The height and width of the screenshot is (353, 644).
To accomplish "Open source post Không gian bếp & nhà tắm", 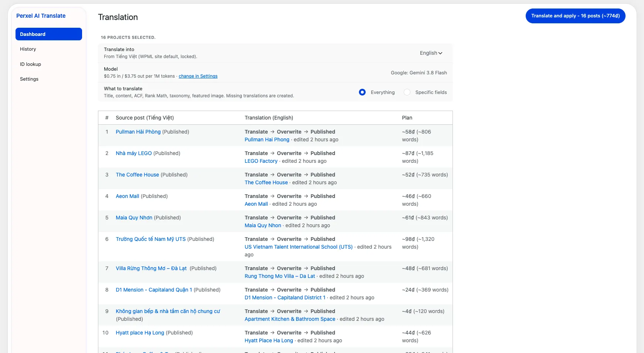I will [168, 311].
